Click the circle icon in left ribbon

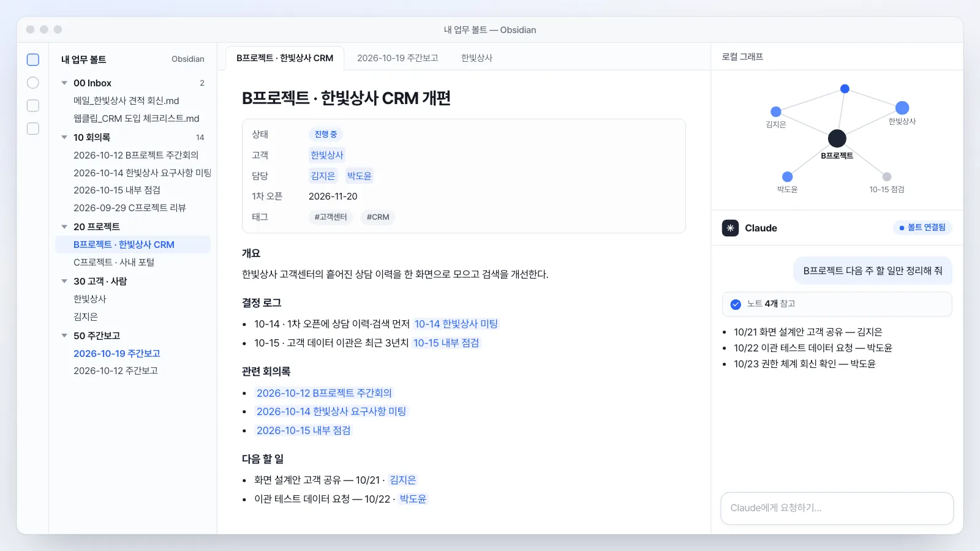(x=33, y=83)
